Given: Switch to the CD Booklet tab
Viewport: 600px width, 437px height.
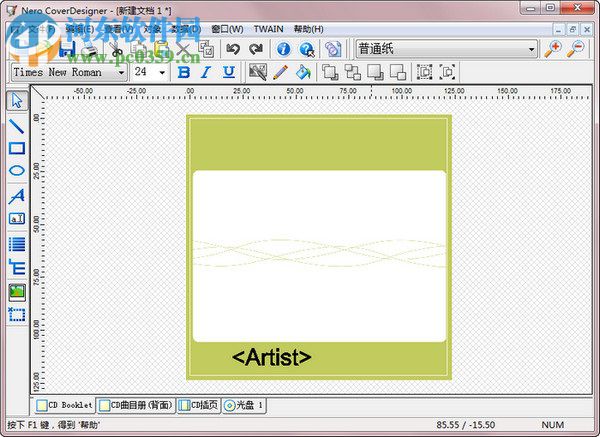Looking at the screenshot, I should [64, 405].
